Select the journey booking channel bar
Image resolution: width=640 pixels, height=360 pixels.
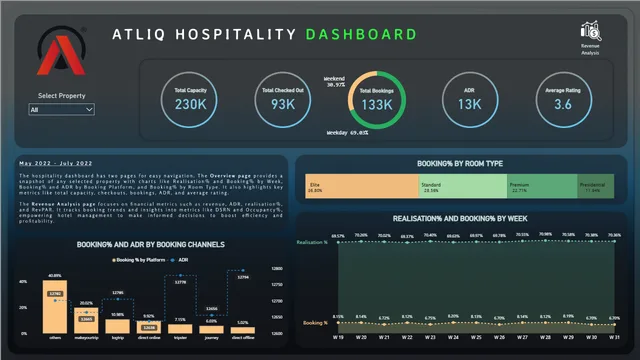[x=211, y=329]
